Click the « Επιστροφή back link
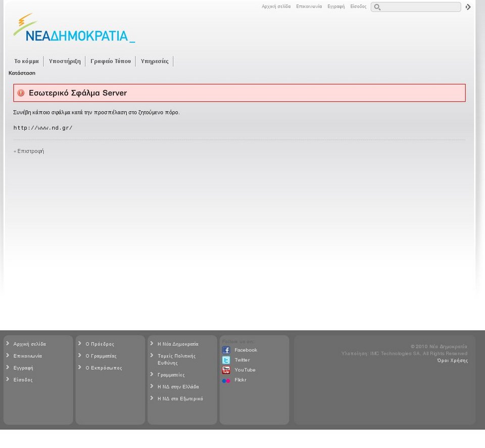 point(29,151)
